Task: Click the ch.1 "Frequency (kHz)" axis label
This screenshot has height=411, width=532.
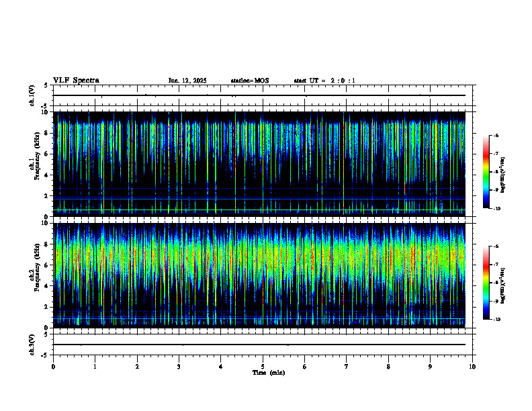Action: pos(37,156)
